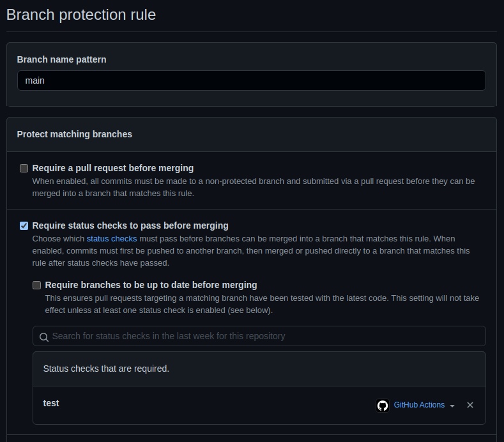504x442 pixels.
Task: Click the Branch name pattern label
Action: click(61, 59)
